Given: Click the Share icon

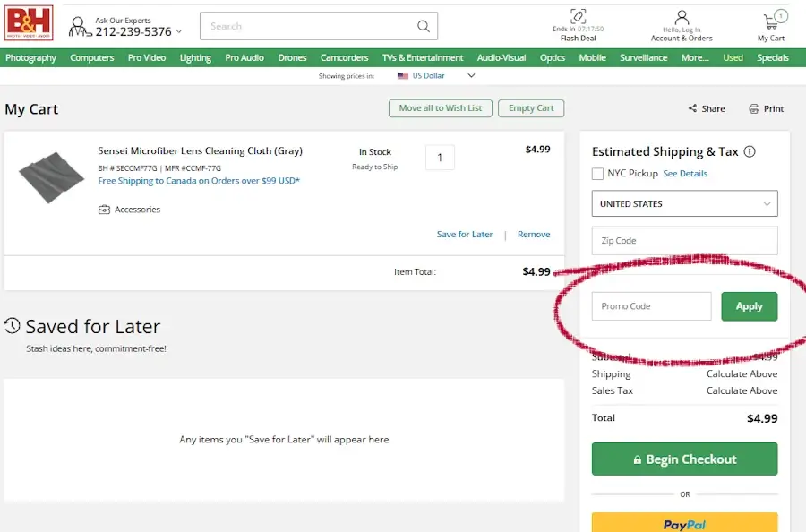Looking at the screenshot, I should coord(692,108).
